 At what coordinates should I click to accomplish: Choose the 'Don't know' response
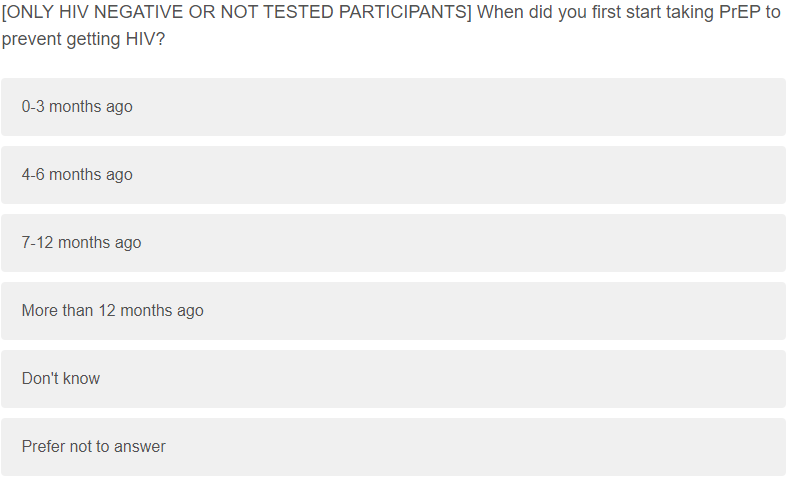tap(393, 379)
